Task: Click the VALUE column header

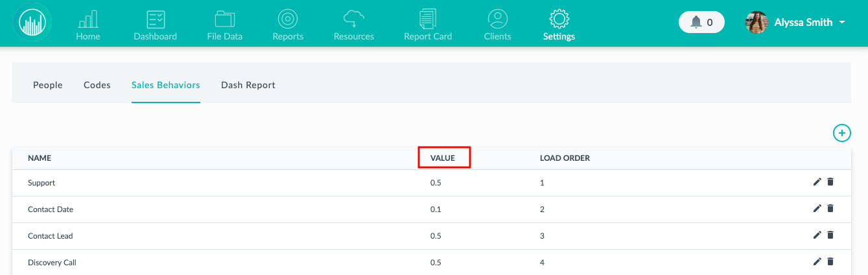Action: pyautogui.click(x=443, y=158)
